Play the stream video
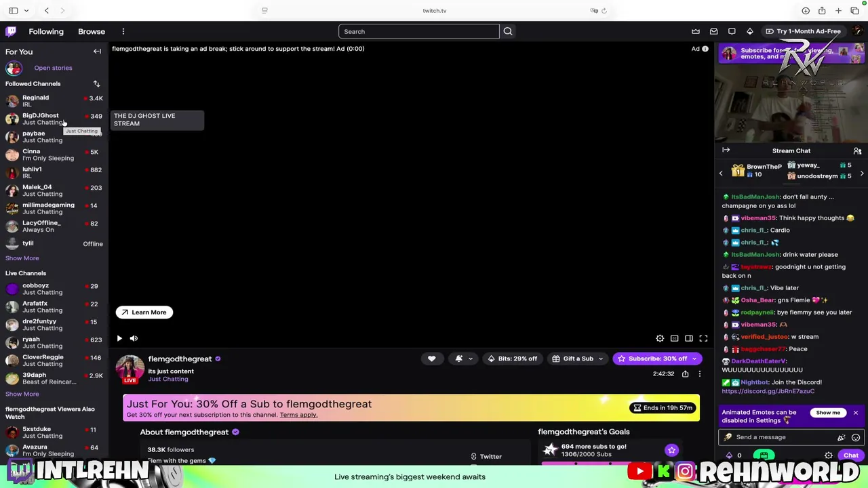 pyautogui.click(x=119, y=338)
